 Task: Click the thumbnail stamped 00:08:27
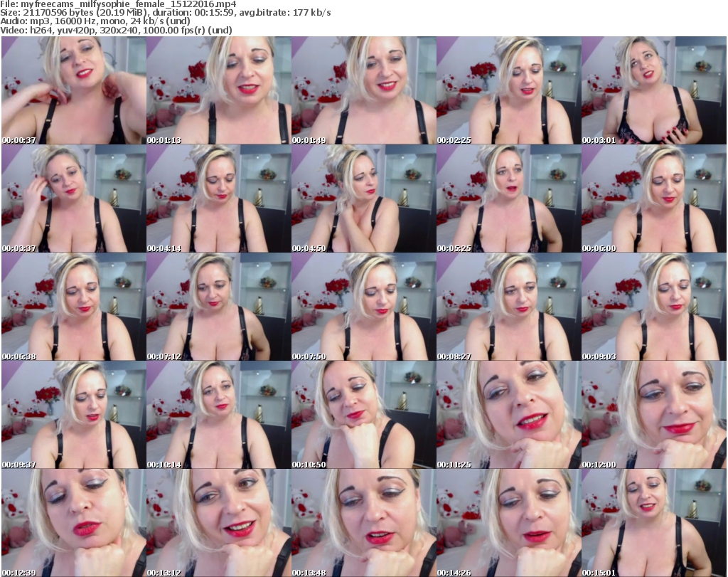[x=508, y=307]
